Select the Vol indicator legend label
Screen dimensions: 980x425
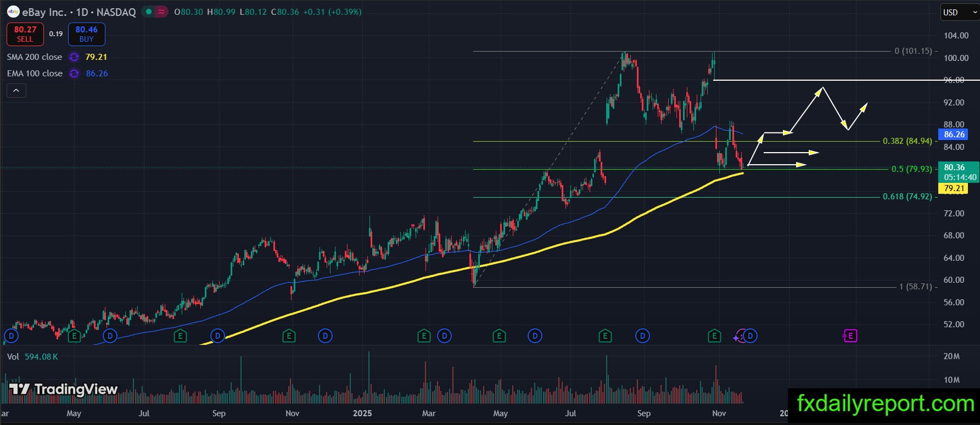(13, 357)
